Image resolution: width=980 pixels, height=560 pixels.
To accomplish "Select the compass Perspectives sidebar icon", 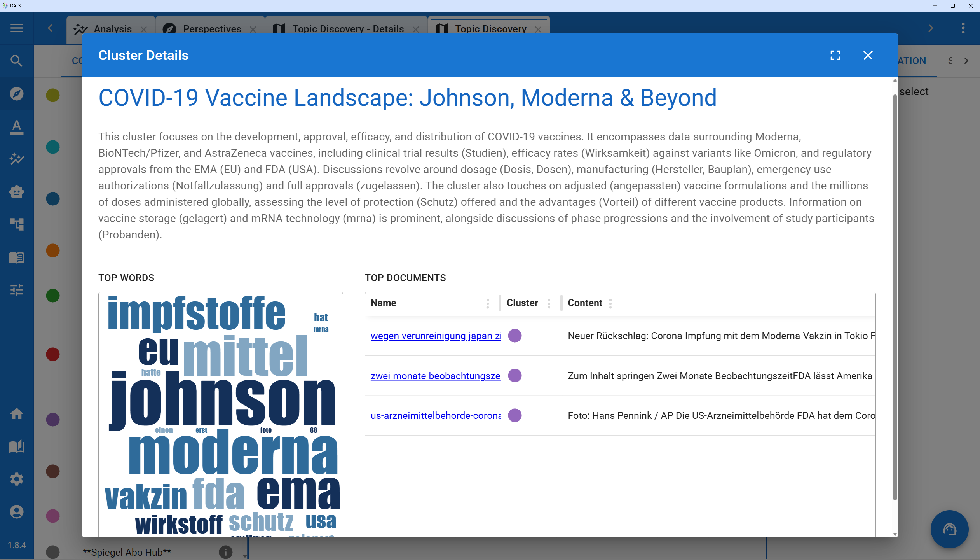I will (x=16, y=94).
